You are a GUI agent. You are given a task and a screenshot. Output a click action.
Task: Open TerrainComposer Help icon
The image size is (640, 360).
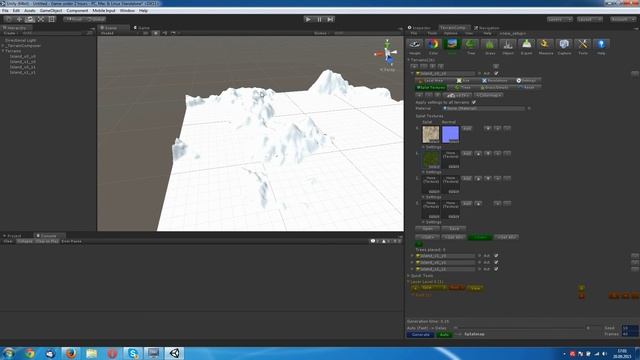pyautogui.click(x=601, y=44)
